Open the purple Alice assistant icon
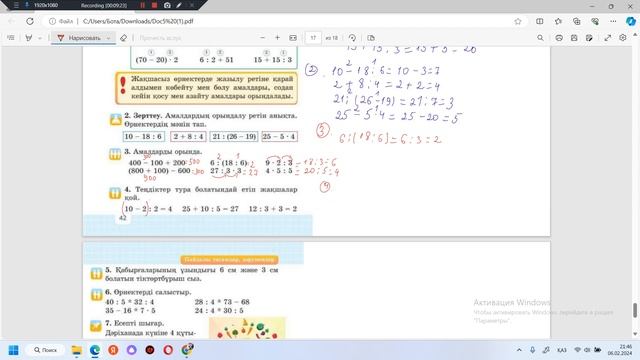The height and width of the screenshot is (360, 640). 131,350
